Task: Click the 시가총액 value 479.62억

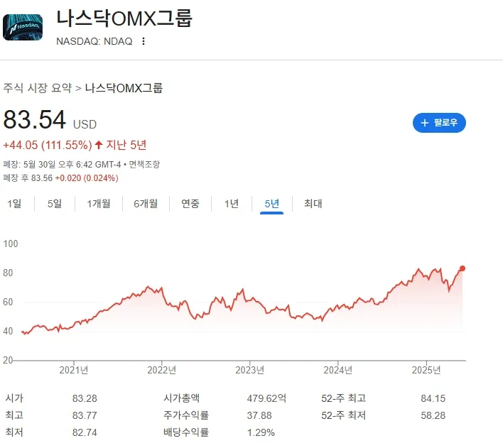Action: (x=266, y=398)
